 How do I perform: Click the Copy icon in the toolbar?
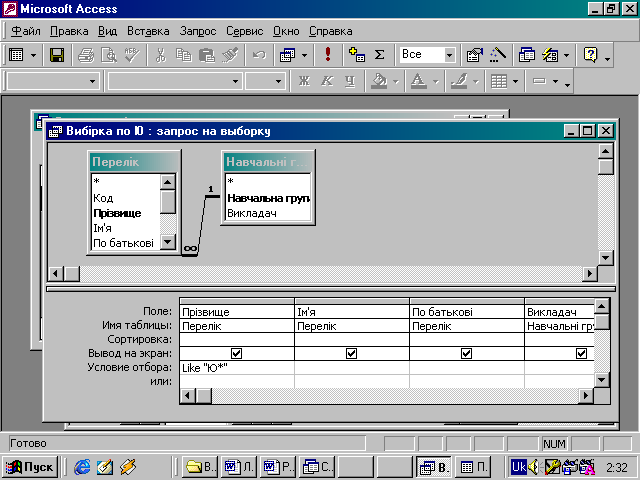(x=184, y=55)
